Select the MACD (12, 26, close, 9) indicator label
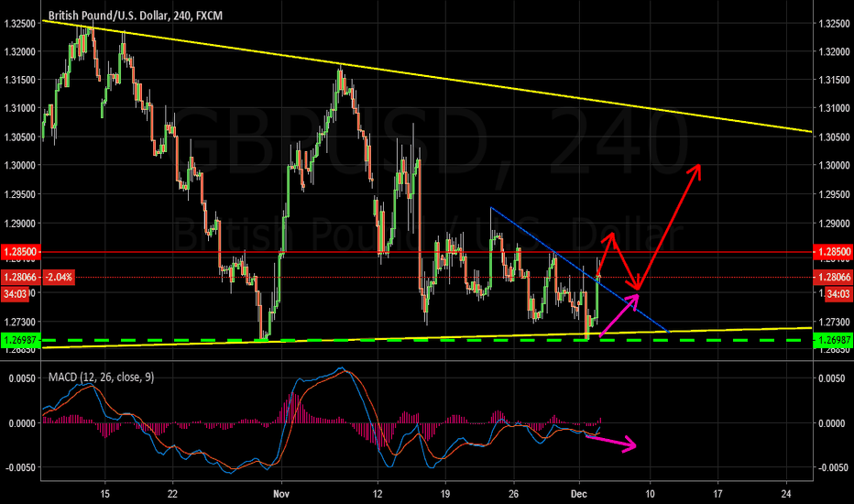Screen dimensions: 854x504 [102, 377]
